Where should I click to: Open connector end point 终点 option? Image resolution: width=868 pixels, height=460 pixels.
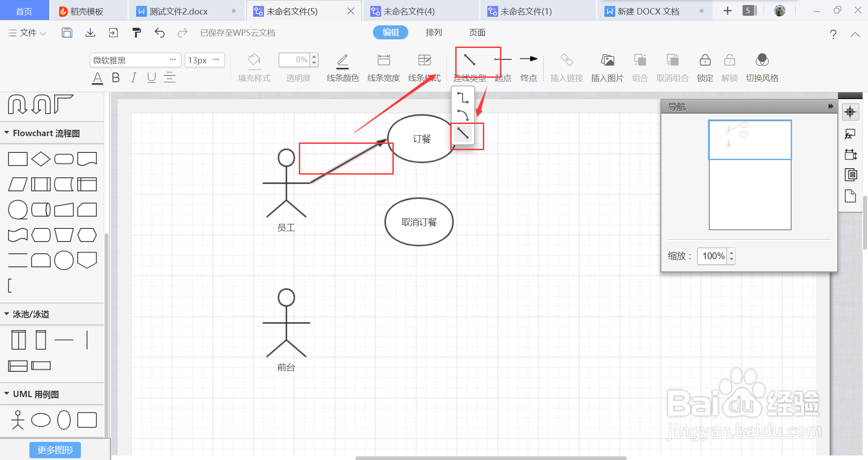pyautogui.click(x=528, y=68)
